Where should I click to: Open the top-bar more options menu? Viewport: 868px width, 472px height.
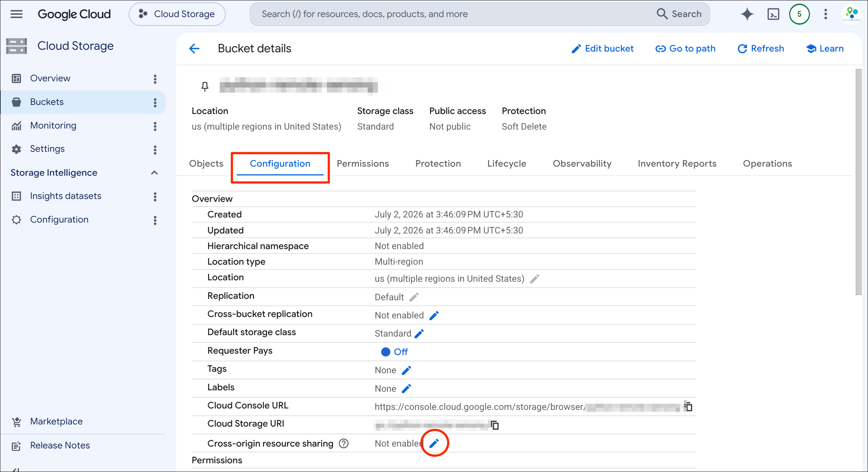click(x=826, y=14)
